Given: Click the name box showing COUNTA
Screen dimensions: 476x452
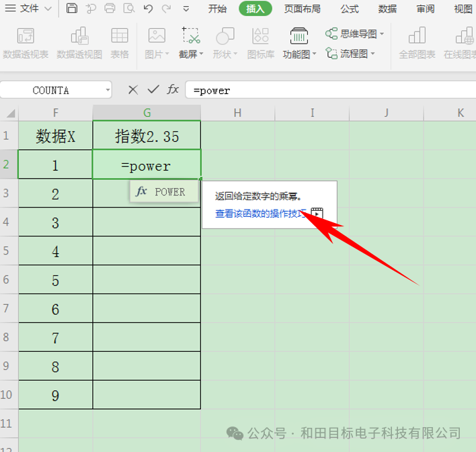Looking at the screenshot, I should coord(50,90).
